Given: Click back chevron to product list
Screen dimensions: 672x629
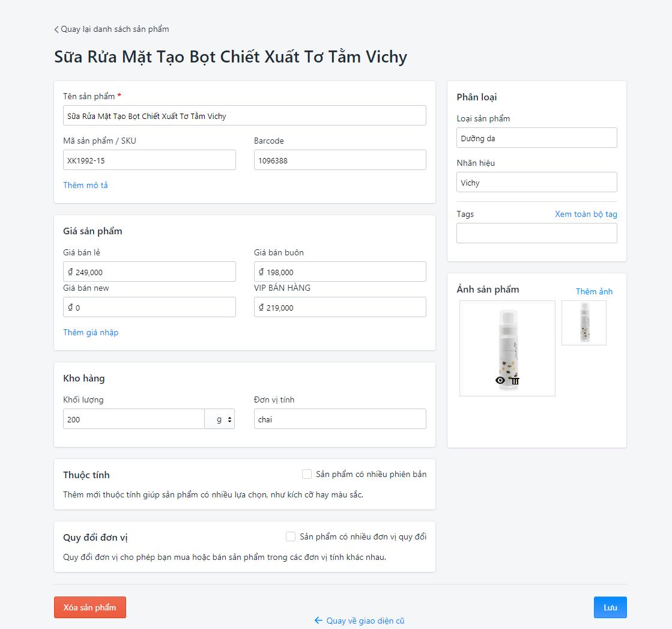Looking at the screenshot, I should pyautogui.click(x=56, y=29).
